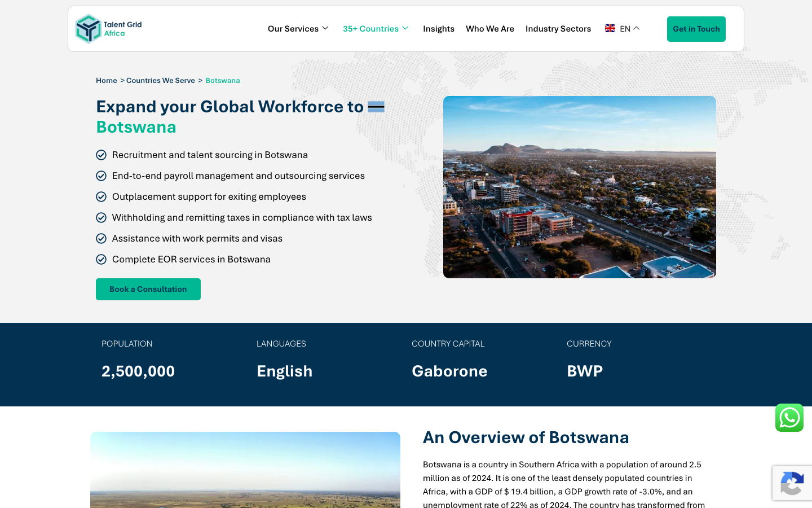The image size is (812, 508).
Task: Click the LANGUAGES label
Action: pyautogui.click(x=281, y=344)
